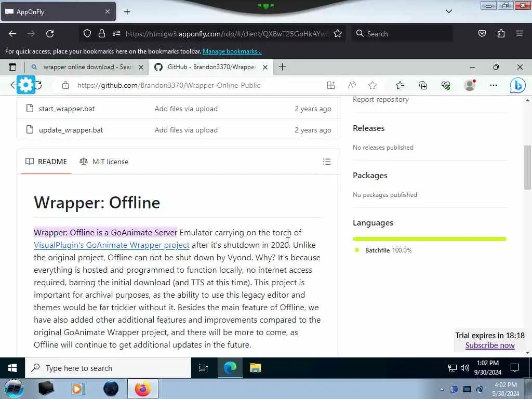Open Edge Collections icon
Image resolution: width=532 pixels, height=399 pixels.
click(x=423, y=86)
